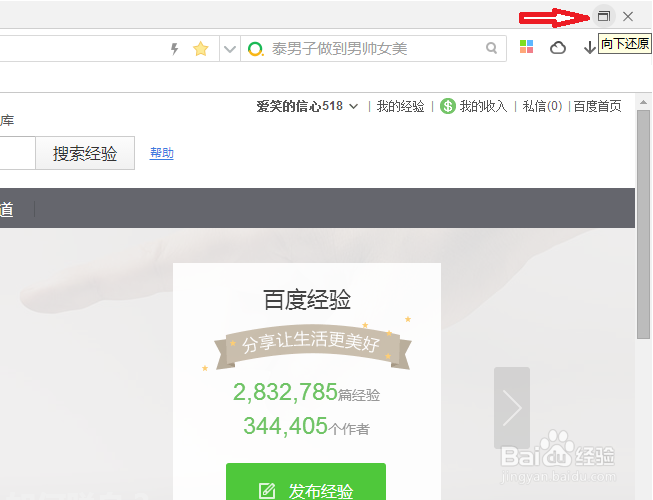Click the 2,832,785 experience count text
653x500 pixels.
click(x=285, y=392)
